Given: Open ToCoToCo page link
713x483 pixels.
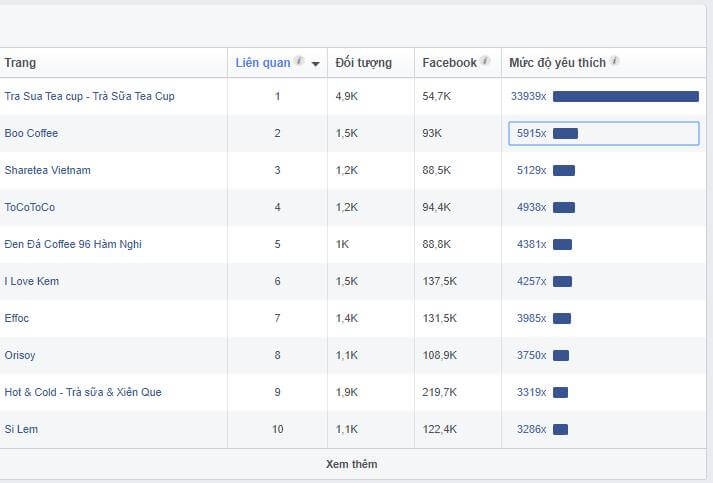Looking at the screenshot, I should click(30, 207).
